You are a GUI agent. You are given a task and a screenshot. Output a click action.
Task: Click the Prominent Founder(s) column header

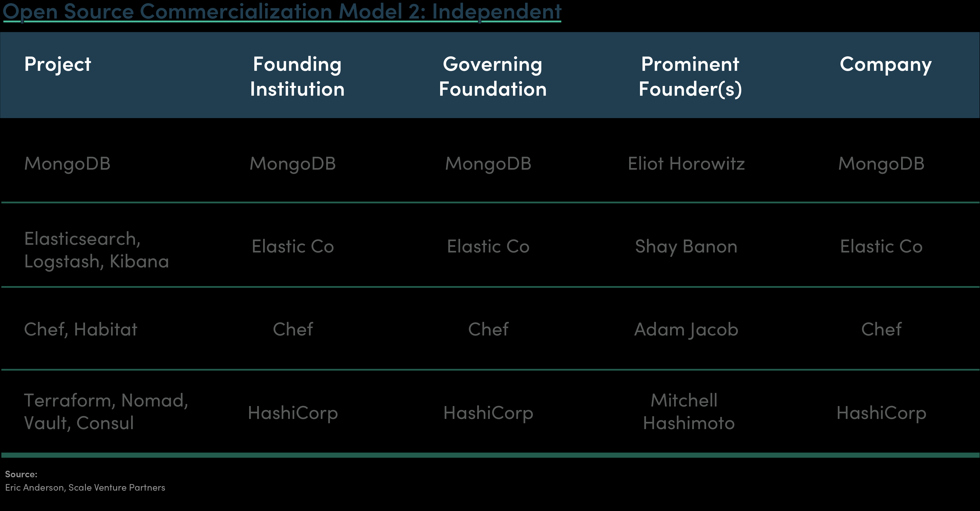[690, 76]
